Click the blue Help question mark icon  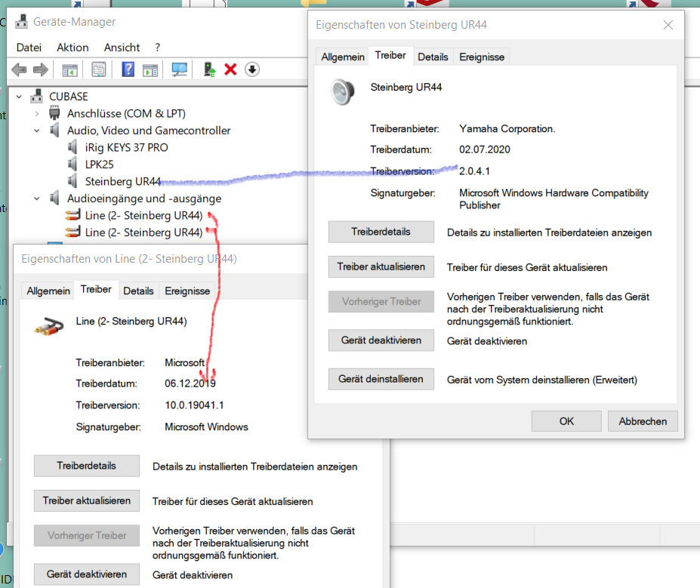coord(128,69)
